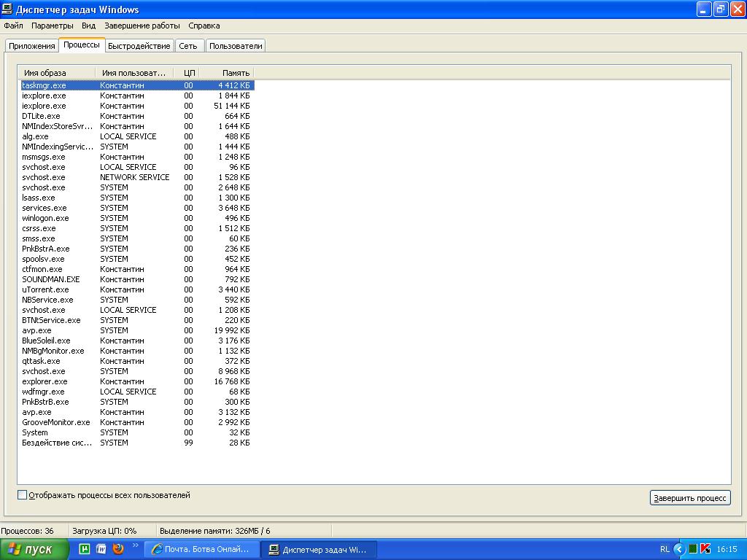Sort by the Имя пользователя column header
747x560 pixels.
tap(134, 73)
